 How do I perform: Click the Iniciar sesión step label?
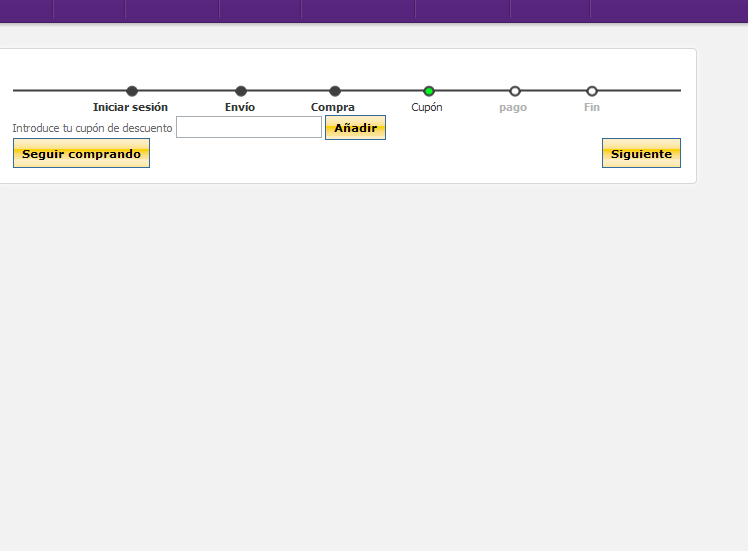coord(130,107)
